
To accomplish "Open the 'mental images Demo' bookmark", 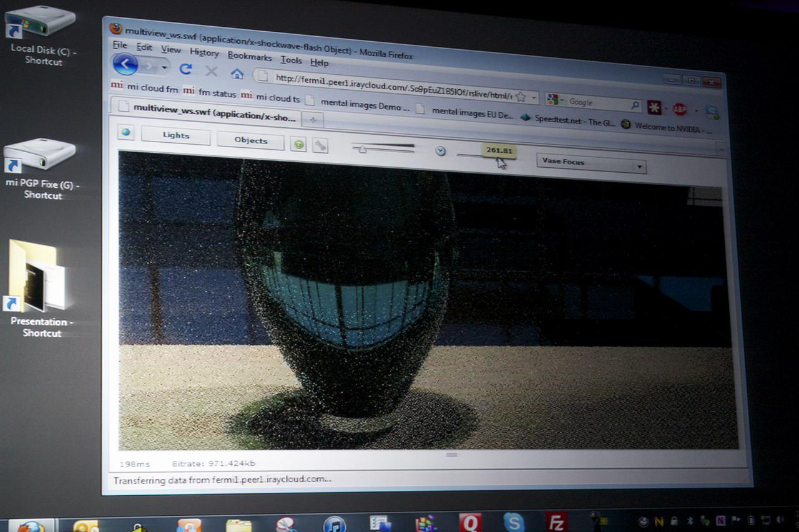I will pyautogui.click(x=358, y=104).
